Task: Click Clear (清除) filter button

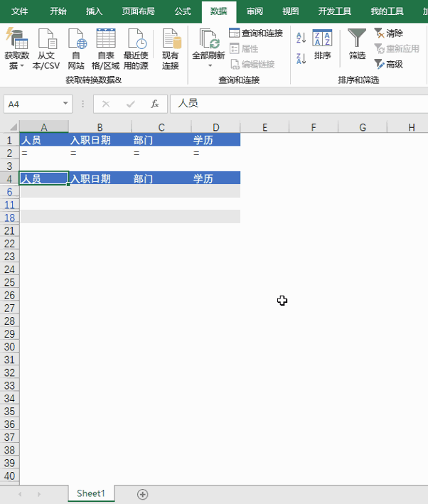Action: pyautogui.click(x=389, y=33)
